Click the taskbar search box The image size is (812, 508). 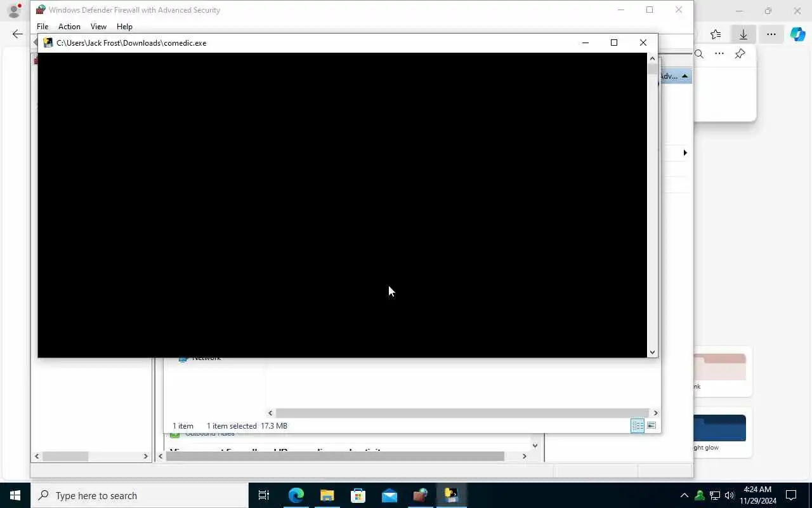point(140,495)
